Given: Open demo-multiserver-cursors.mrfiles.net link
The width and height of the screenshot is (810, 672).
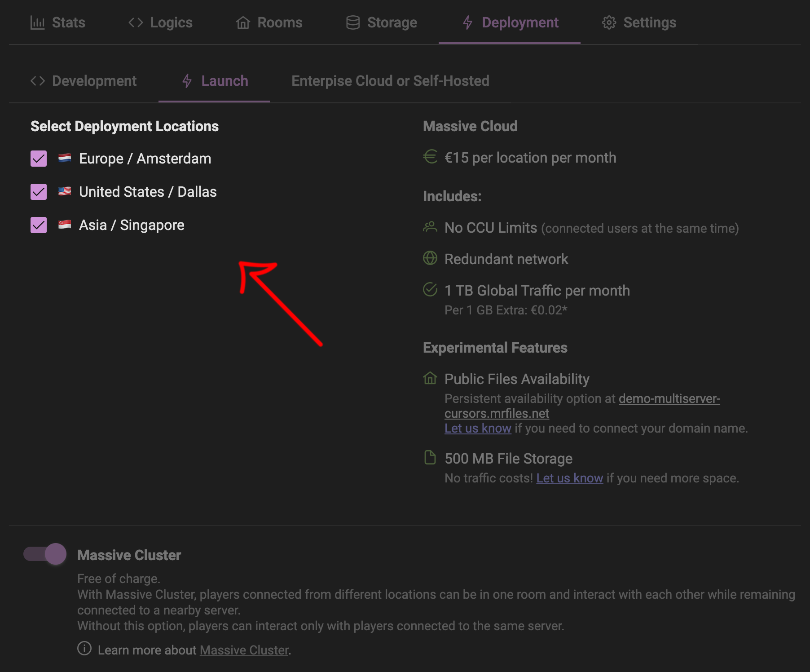Looking at the screenshot, I should click(582, 406).
